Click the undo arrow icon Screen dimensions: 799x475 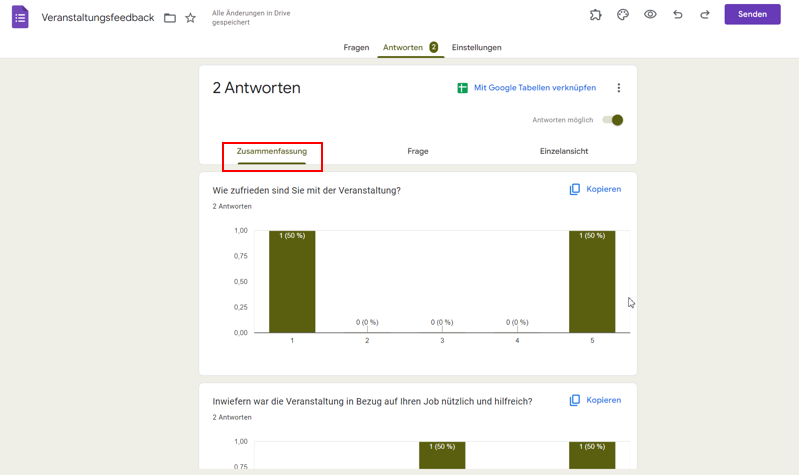click(x=678, y=15)
